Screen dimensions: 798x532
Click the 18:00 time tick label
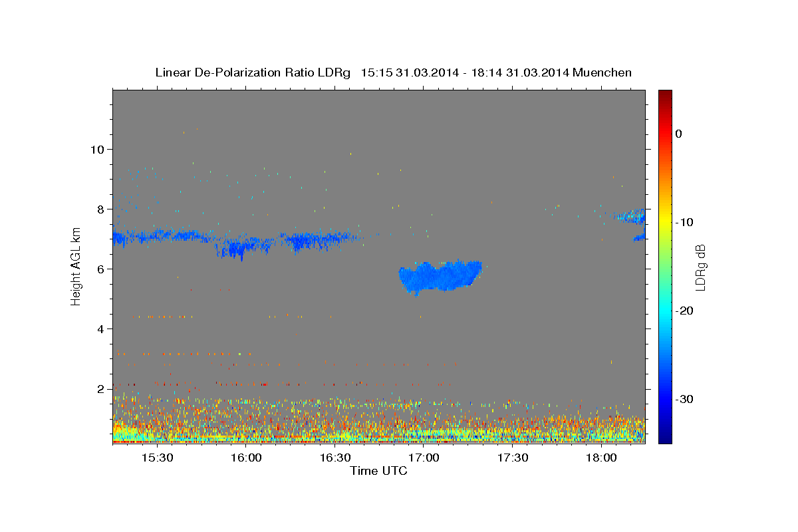click(x=601, y=458)
